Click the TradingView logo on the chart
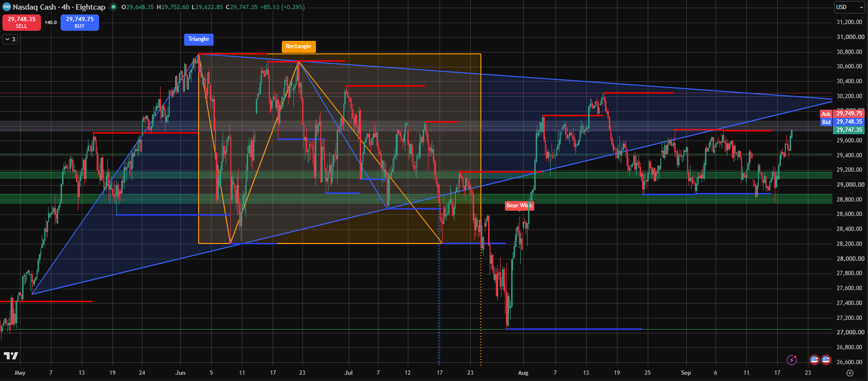This screenshot has height=381, width=868. point(11,356)
